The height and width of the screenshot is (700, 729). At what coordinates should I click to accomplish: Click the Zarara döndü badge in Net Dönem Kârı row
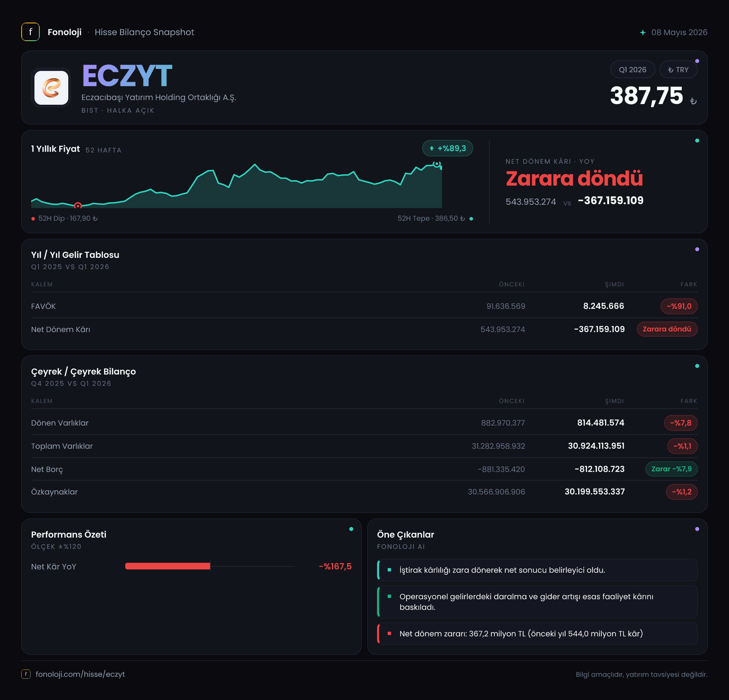point(667,329)
